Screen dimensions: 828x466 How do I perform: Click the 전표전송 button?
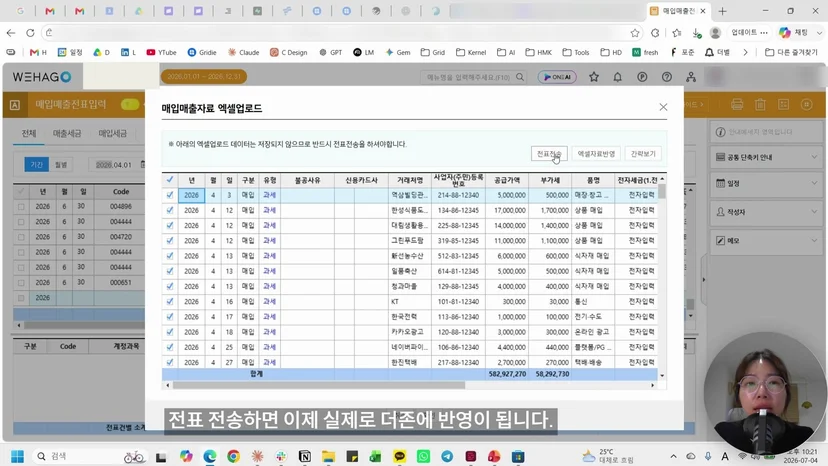tap(549, 154)
